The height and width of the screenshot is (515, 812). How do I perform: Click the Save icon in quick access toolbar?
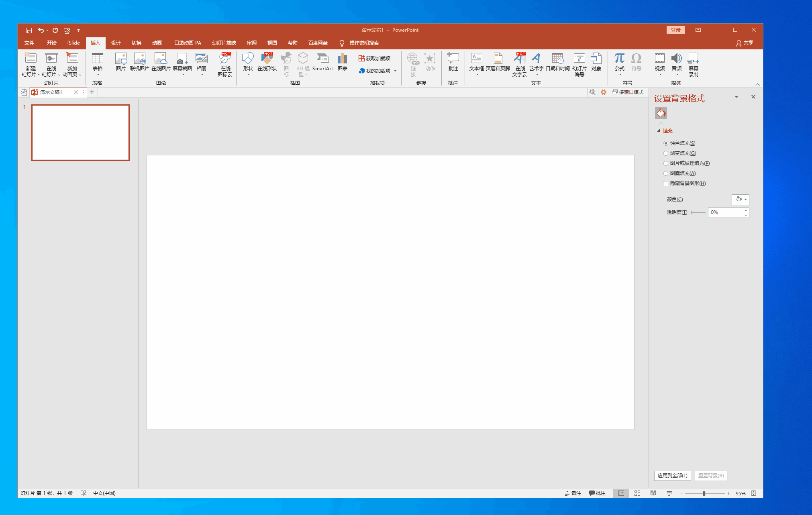pyautogui.click(x=29, y=30)
